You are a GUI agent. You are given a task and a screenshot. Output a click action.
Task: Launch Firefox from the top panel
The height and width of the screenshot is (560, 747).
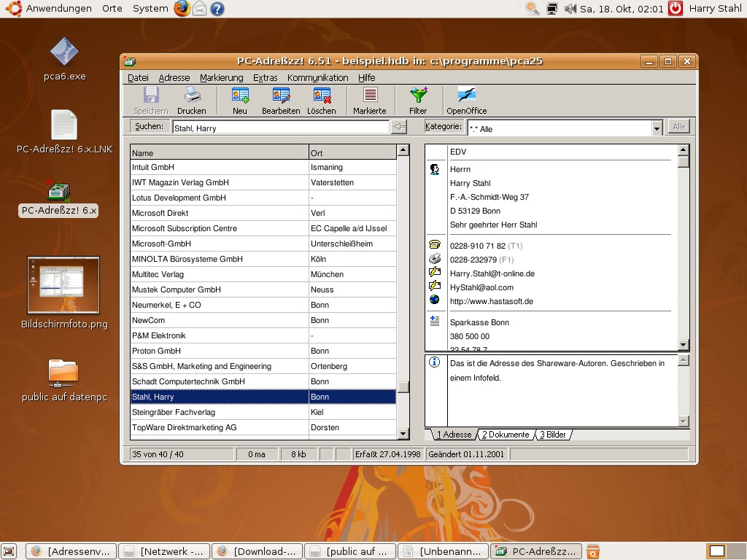[182, 9]
